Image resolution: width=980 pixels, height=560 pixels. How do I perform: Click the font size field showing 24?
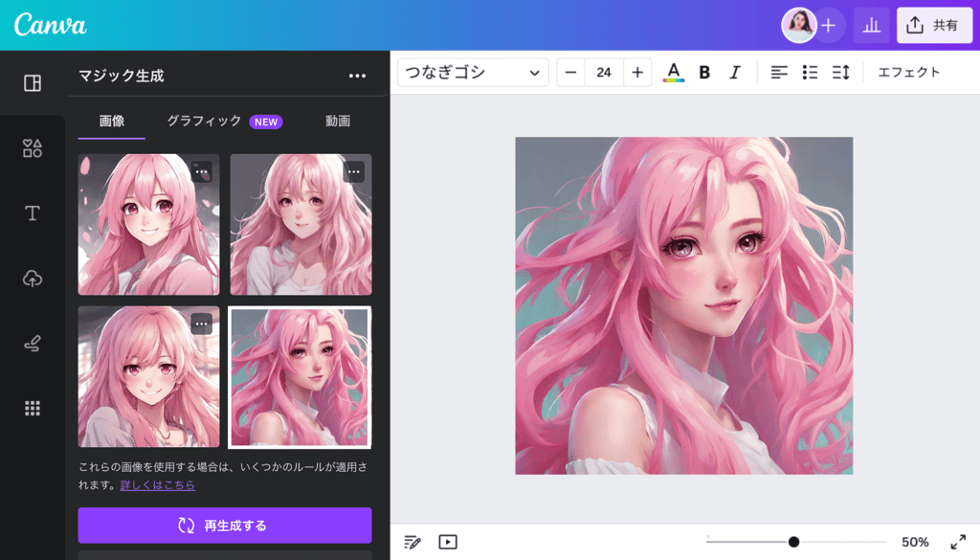(x=604, y=73)
